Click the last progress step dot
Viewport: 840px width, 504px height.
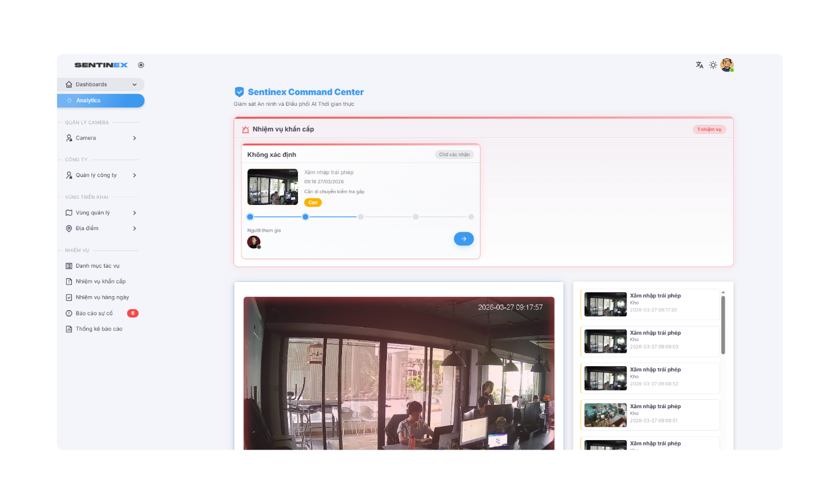[471, 217]
